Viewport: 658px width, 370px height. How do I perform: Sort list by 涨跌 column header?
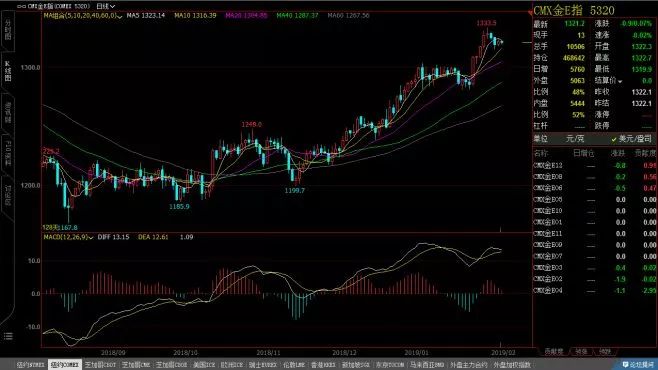click(618, 153)
